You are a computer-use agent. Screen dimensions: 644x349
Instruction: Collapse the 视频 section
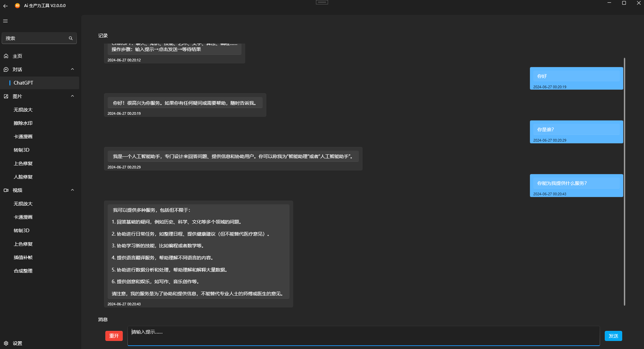coord(72,190)
